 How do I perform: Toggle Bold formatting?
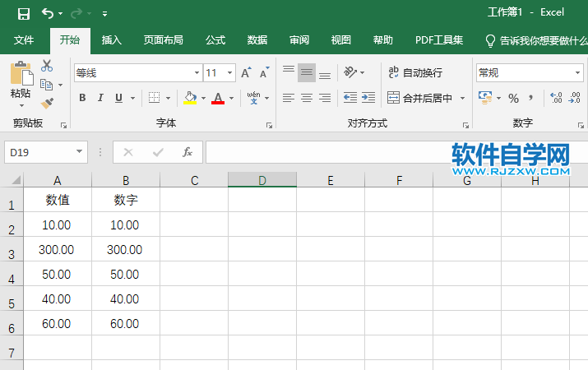click(x=82, y=98)
